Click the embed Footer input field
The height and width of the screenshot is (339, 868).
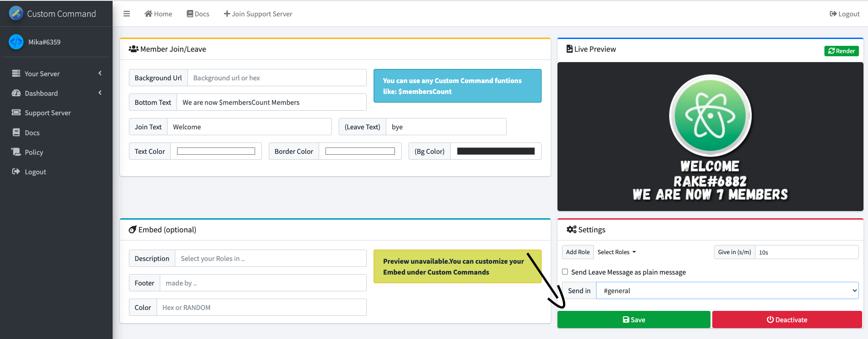point(263,283)
